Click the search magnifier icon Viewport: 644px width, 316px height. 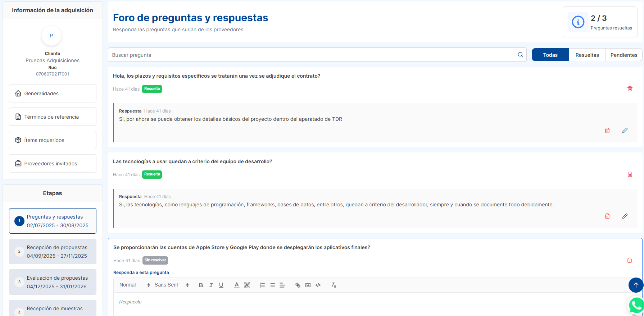click(x=520, y=55)
